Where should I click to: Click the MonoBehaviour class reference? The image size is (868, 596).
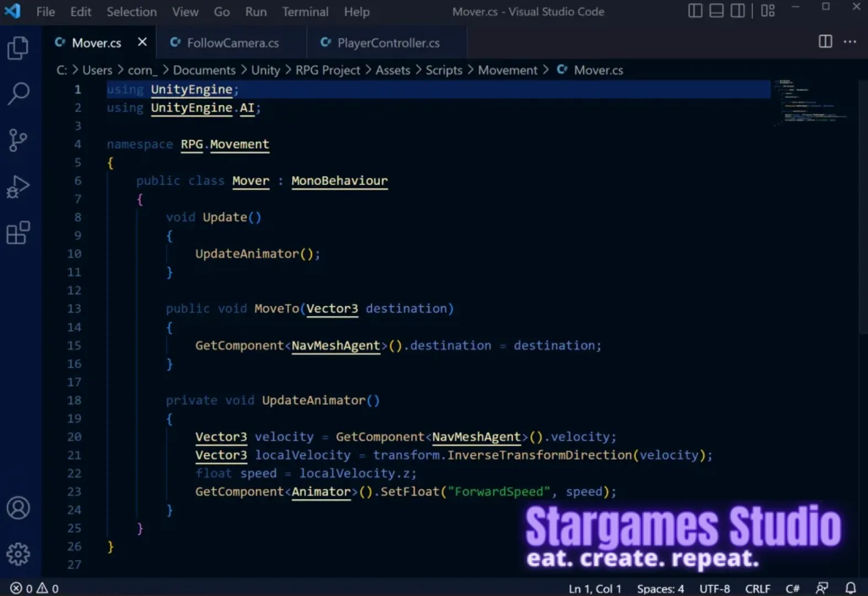pyautogui.click(x=339, y=180)
